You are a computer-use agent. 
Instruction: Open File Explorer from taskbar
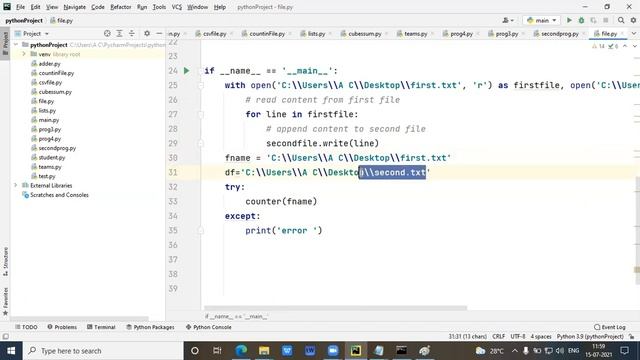264,351
